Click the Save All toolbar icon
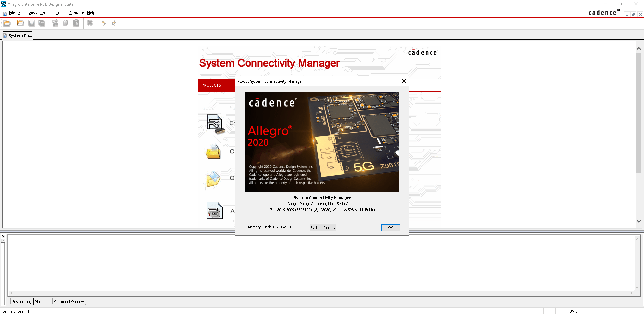 (42, 23)
